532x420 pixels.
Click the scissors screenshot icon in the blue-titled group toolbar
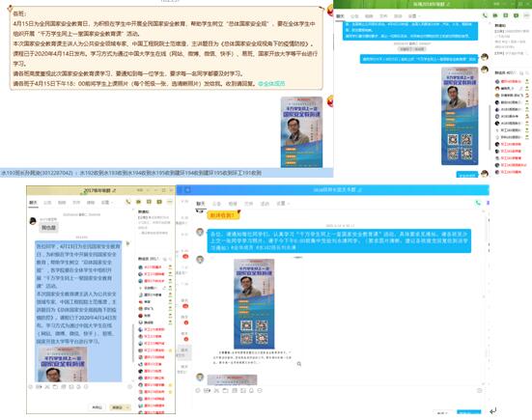coord(216,390)
